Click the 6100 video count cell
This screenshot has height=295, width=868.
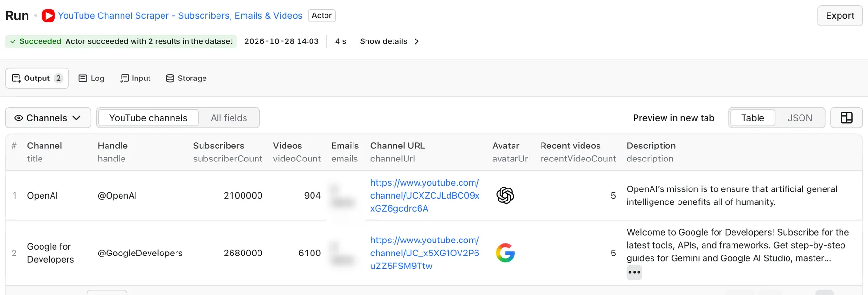(x=310, y=253)
